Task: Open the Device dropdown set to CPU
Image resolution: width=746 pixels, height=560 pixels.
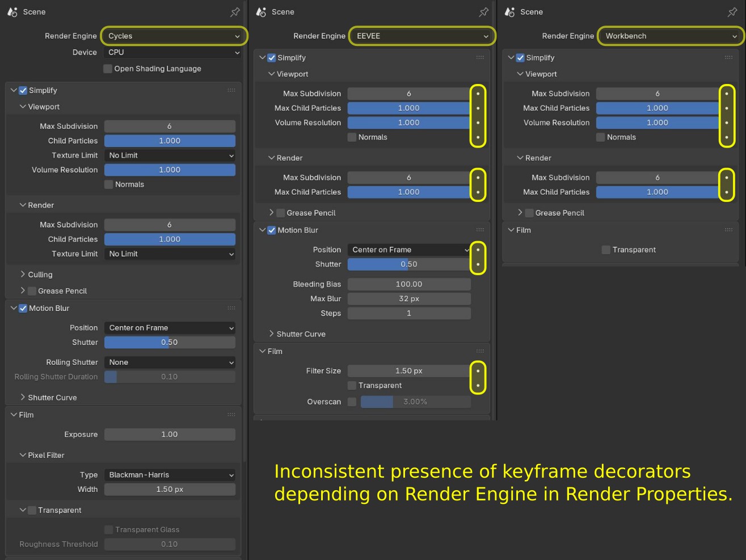Action: (x=173, y=52)
